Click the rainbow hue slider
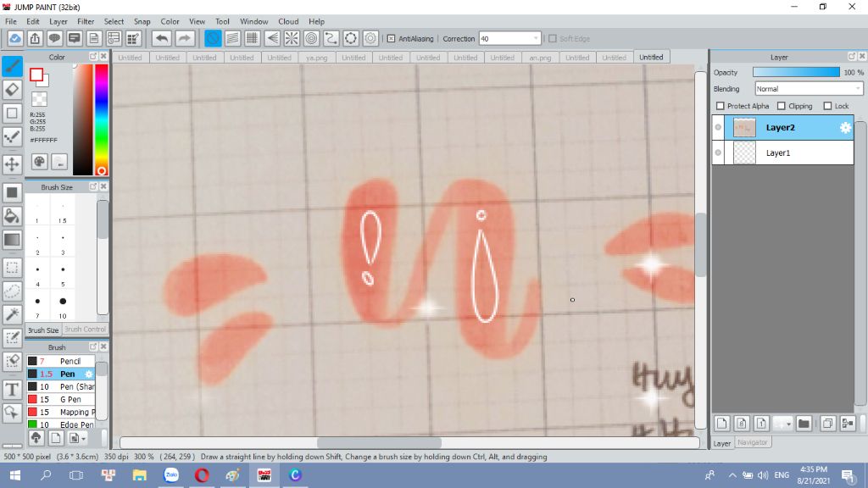Image resolution: width=868 pixels, height=488 pixels. point(101,119)
